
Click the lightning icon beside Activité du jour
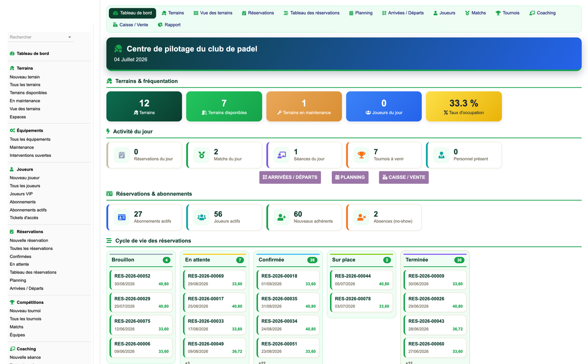click(x=109, y=131)
